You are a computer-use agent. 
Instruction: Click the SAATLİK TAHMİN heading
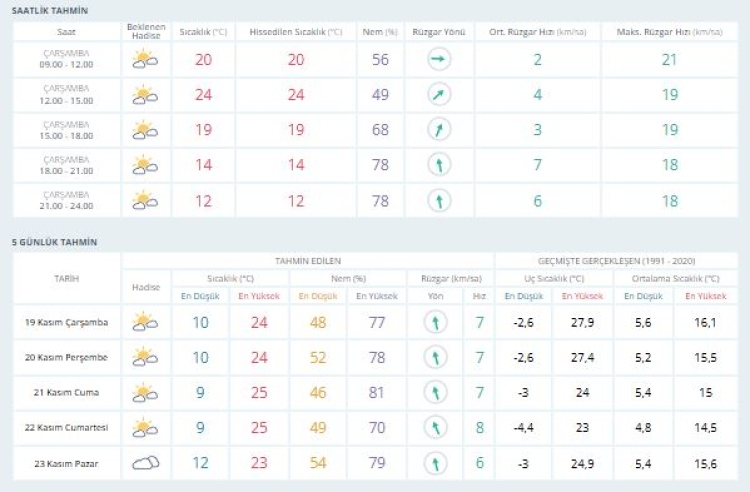[49, 10]
